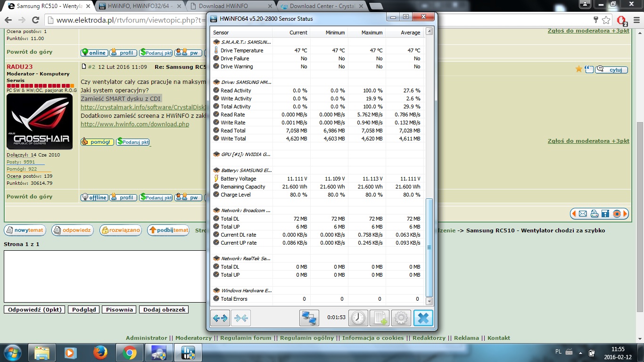This screenshot has width=644, height=362.
Task: Select the Windows Hardware E... group row
Action: pyautogui.click(x=317, y=290)
